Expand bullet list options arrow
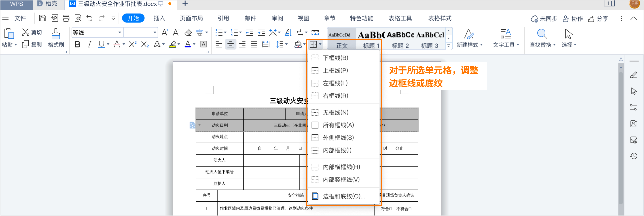 [x=225, y=32]
